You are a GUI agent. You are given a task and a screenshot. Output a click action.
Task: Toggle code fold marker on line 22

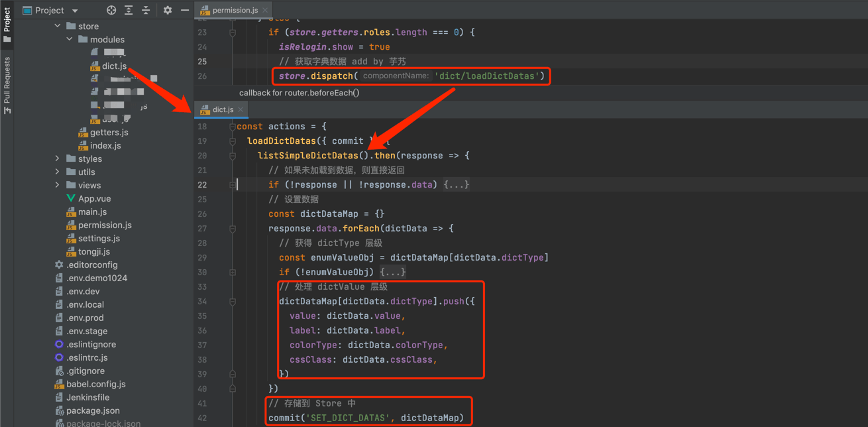pos(233,185)
